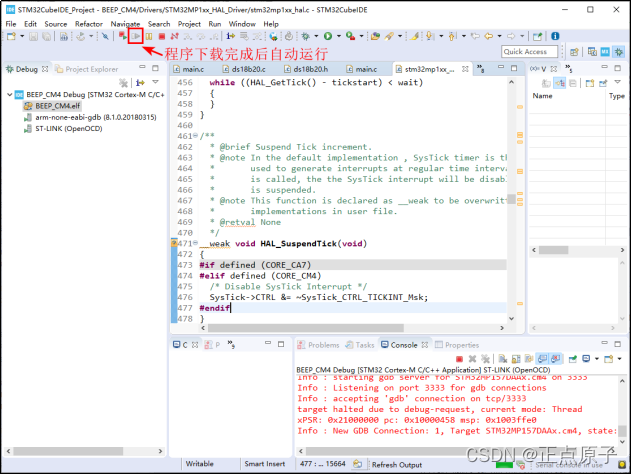Toggle Show Type Names in Variables view

coord(546,83)
